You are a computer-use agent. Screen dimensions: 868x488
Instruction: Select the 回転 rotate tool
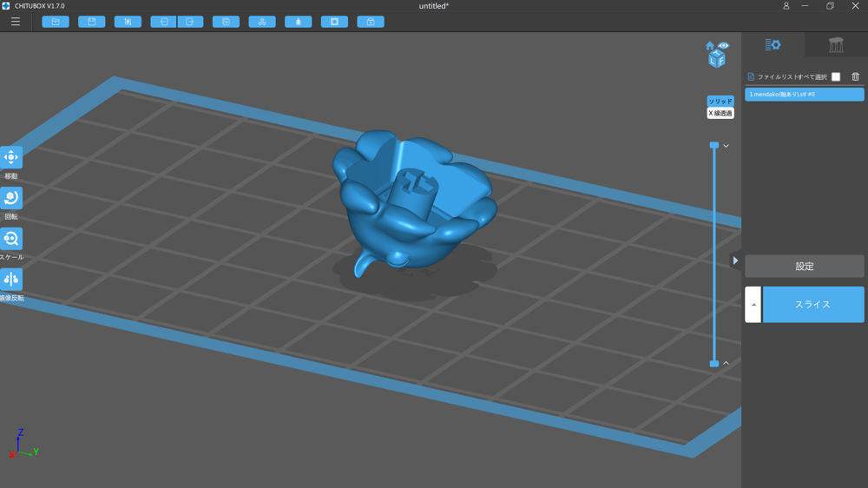pos(11,198)
